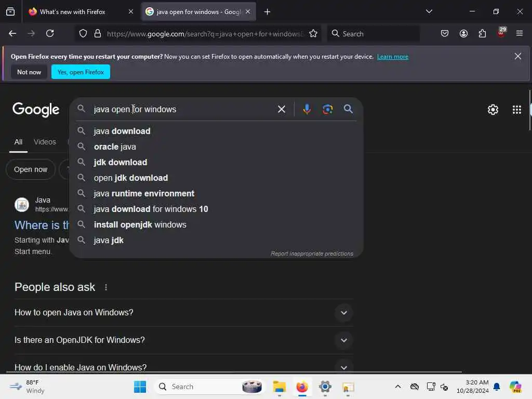Switch to What's new with Firefox tab

click(x=81, y=12)
